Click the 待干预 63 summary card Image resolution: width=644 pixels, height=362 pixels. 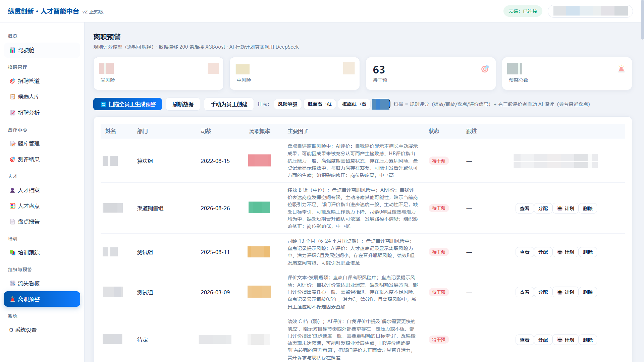(431, 73)
